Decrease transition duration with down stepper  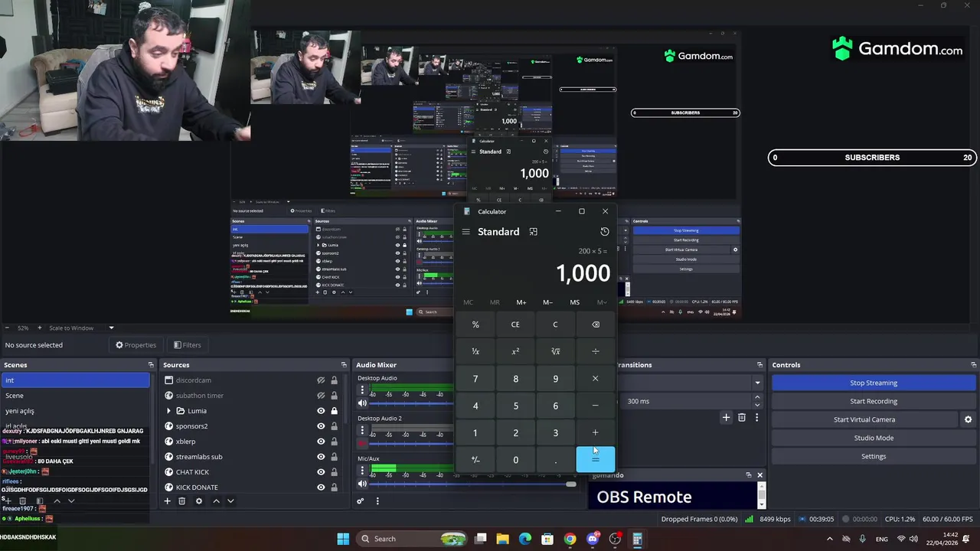[757, 405]
